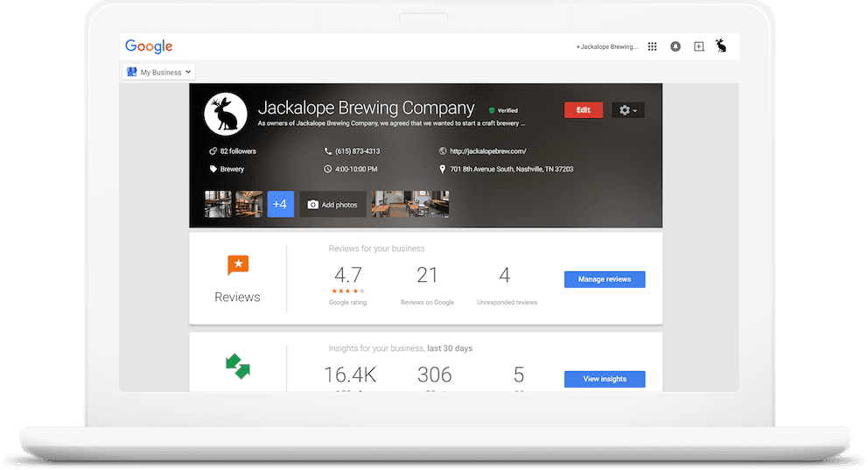Screen dimensions: 868x470
Task: Click the +4 more photos tile
Action: 281,204
